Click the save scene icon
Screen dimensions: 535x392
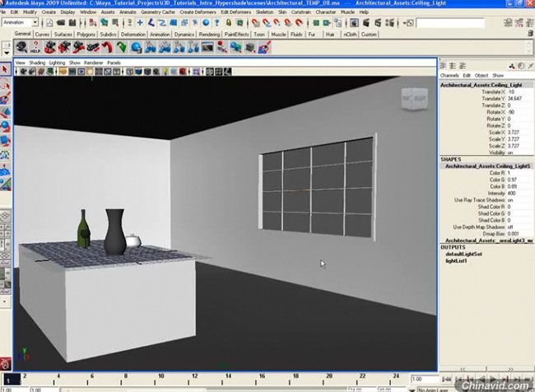[x=72, y=23]
